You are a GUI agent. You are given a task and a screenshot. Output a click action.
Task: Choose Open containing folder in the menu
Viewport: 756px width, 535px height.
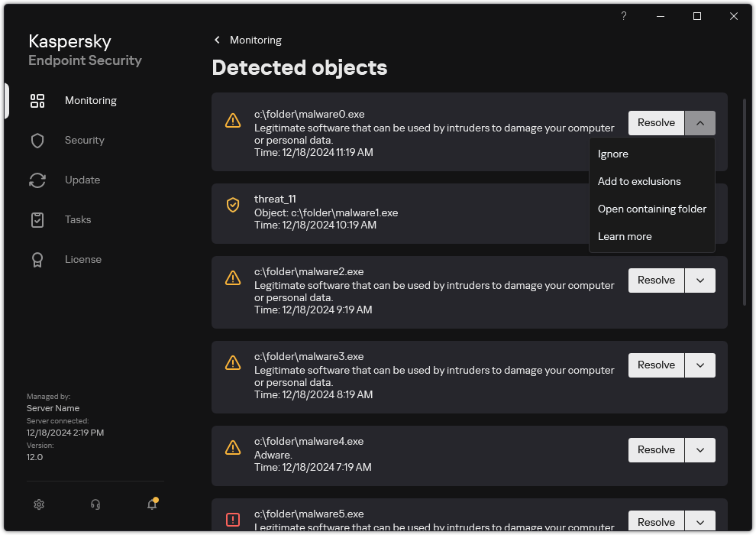coord(652,209)
